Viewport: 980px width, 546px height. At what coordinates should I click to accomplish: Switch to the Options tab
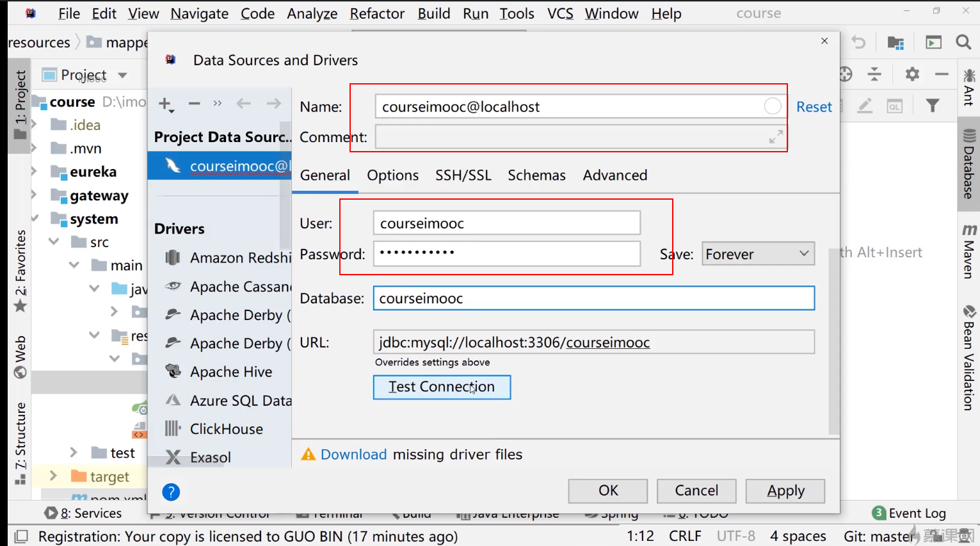pyautogui.click(x=393, y=175)
